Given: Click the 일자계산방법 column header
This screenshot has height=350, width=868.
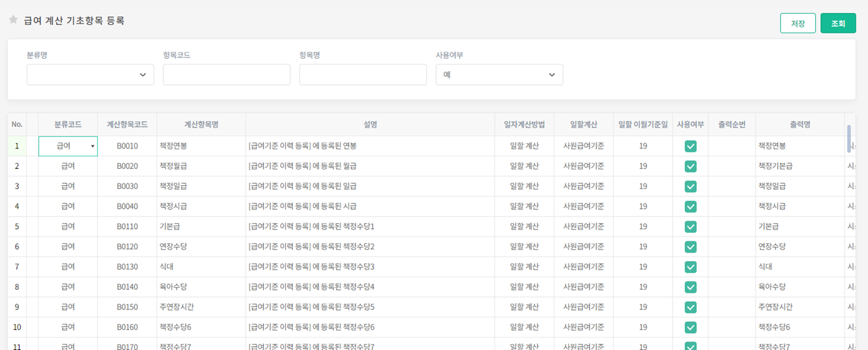Looking at the screenshot, I should coord(524,124).
